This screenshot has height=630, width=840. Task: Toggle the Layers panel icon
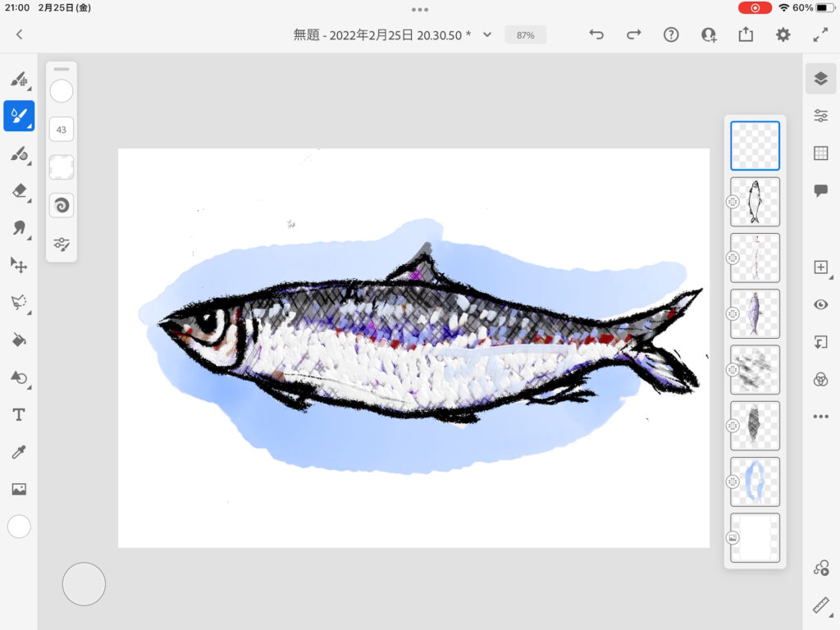(820, 78)
